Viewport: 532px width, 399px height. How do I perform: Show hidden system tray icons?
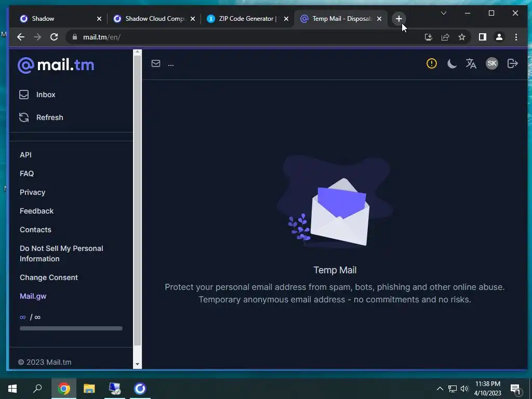coord(440,389)
